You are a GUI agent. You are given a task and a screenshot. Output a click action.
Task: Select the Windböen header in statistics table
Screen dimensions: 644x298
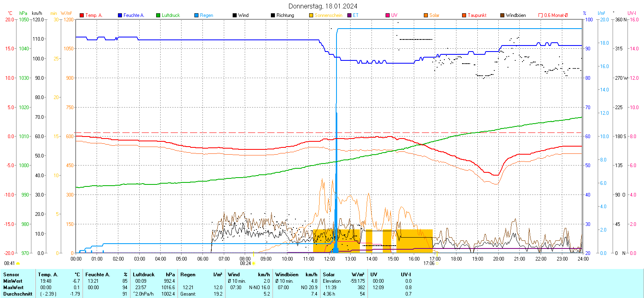286,275
